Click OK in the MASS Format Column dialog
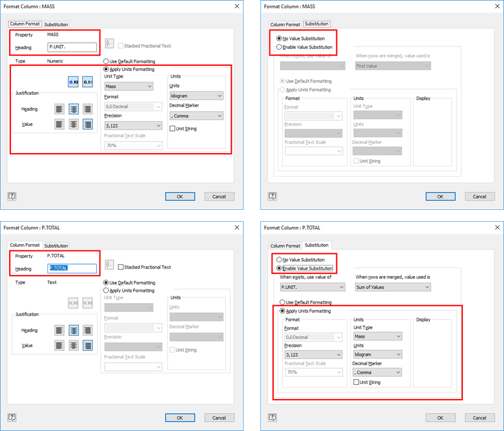Image resolution: width=504 pixels, height=431 pixels. tap(180, 195)
